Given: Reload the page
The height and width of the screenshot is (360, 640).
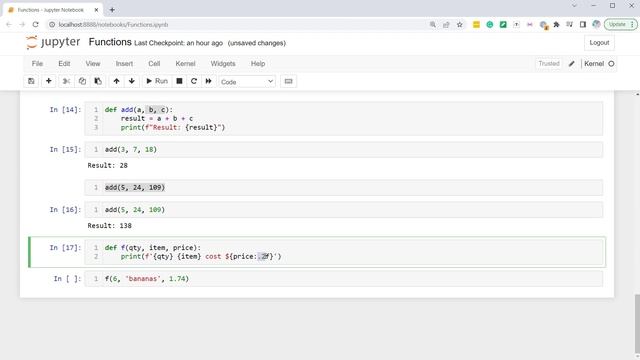Looking at the screenshot, I should (36, 24).
